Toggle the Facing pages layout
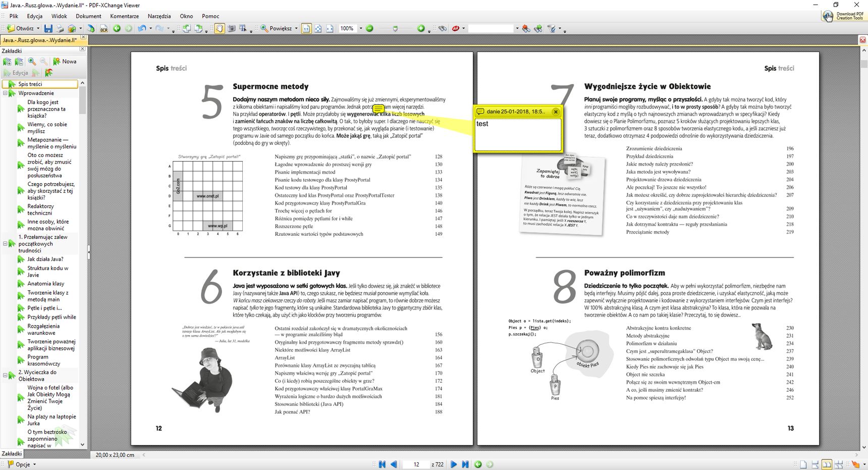Image resolution: width=868 pixels, height=470 pixels. tap(827, 464)
